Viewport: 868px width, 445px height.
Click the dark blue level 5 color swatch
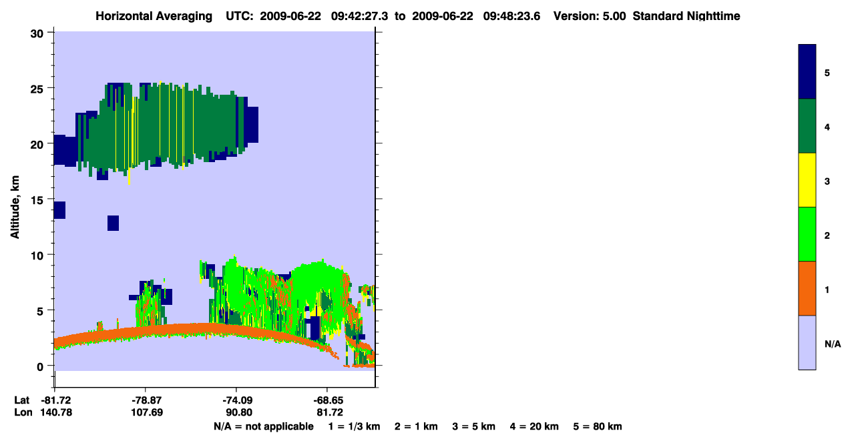807,72
